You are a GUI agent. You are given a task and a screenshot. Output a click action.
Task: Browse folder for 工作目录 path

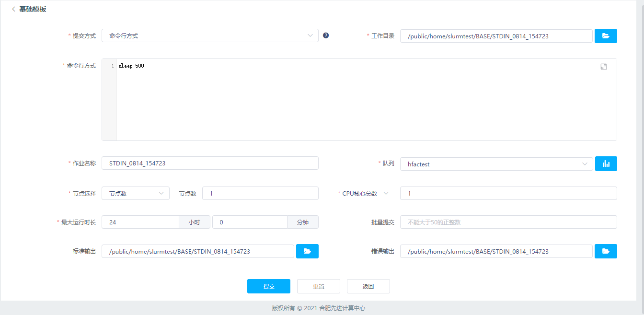coord(606,36)
